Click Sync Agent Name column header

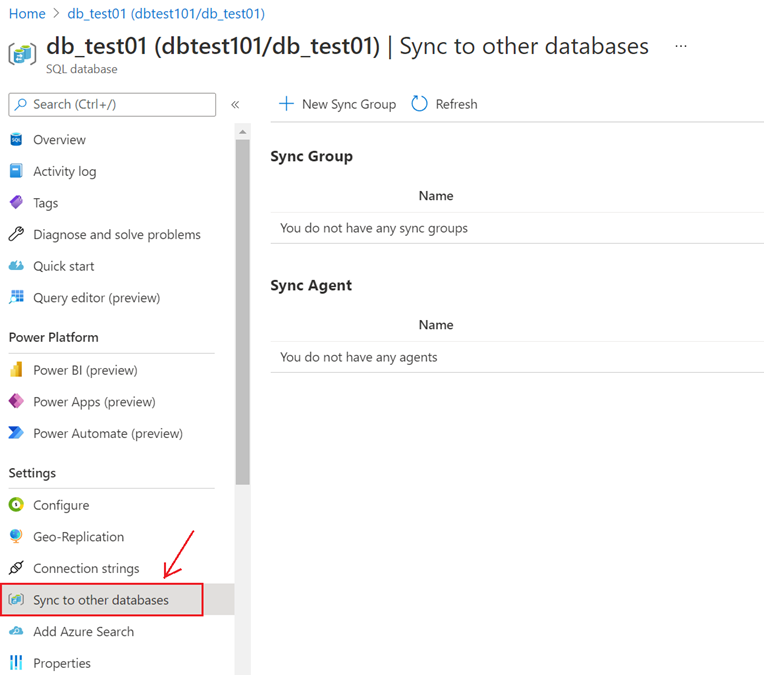(436, 325)
